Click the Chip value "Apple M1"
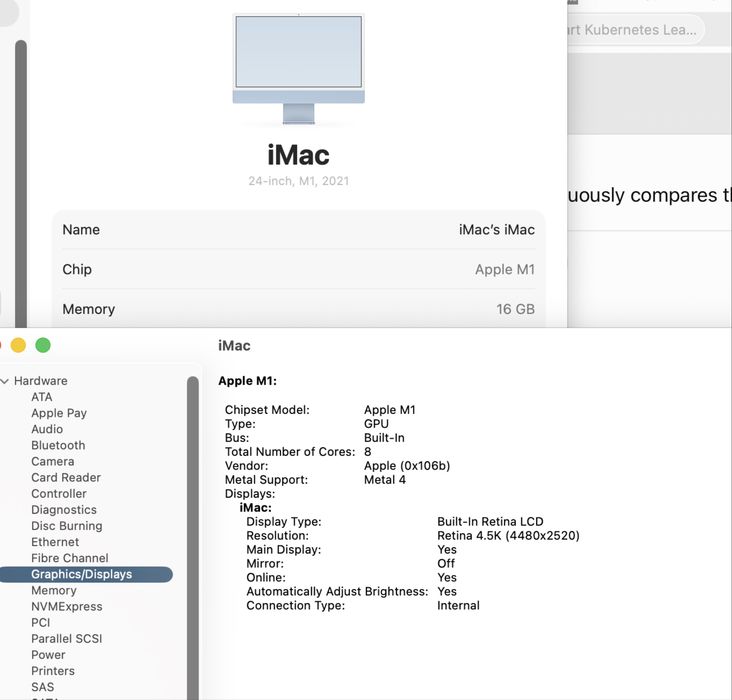Image resolution: width=732 pixels, height=700 pixels. 505,269
